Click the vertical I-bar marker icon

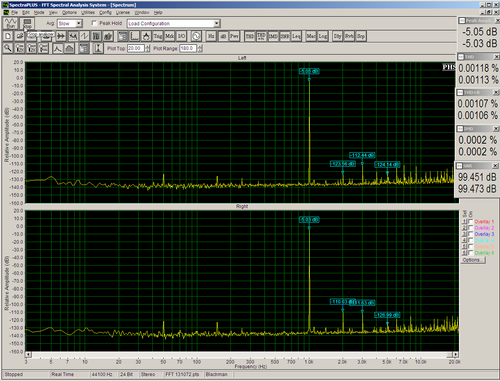pyautogui.click(x=98, y=48)
